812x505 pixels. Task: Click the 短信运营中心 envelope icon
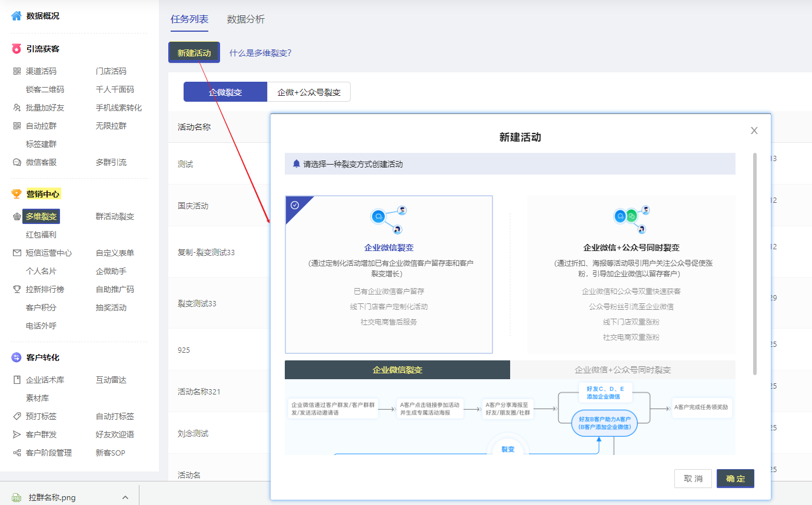tap(16, 253)
